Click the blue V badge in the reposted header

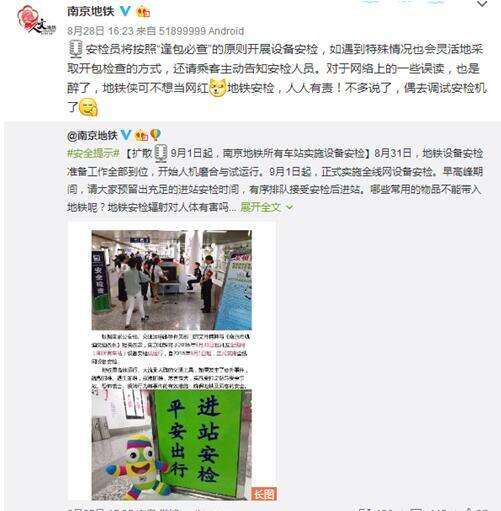(x=126, y=135)
